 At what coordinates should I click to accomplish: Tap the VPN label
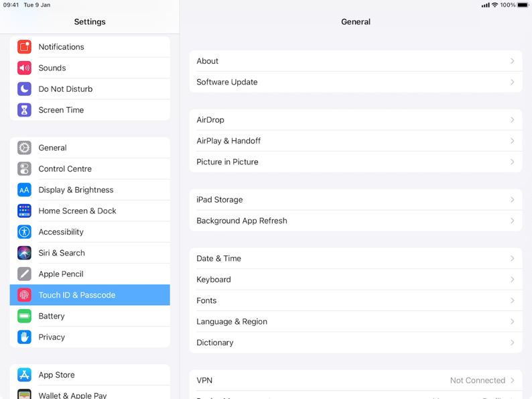pyautogui.click(x=204, y=380)
